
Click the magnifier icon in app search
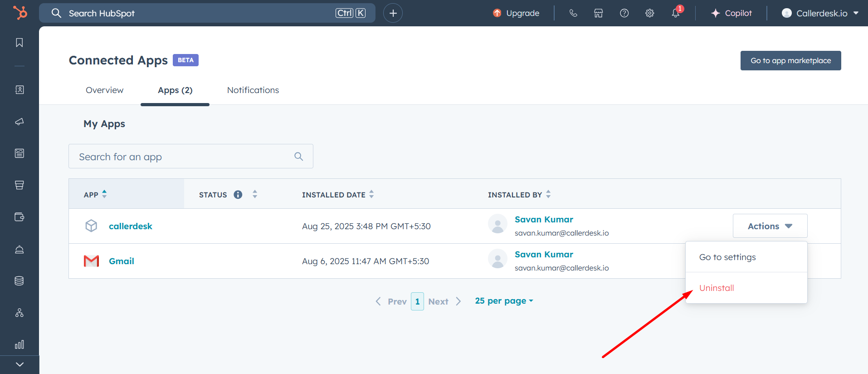click(298, 156)
